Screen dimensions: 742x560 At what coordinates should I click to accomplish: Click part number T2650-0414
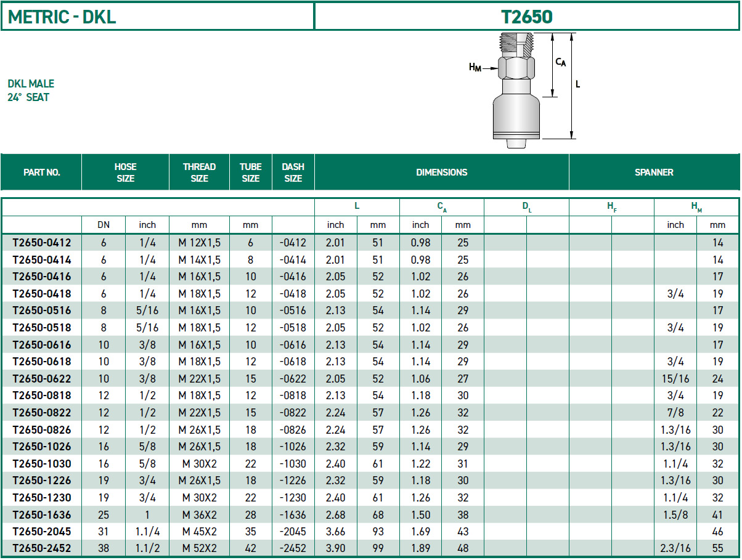click(41, 260)
